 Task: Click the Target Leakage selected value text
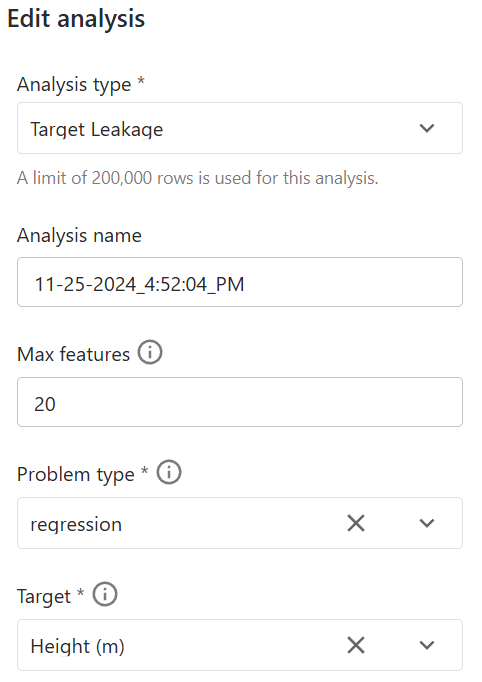click(97, 130)
